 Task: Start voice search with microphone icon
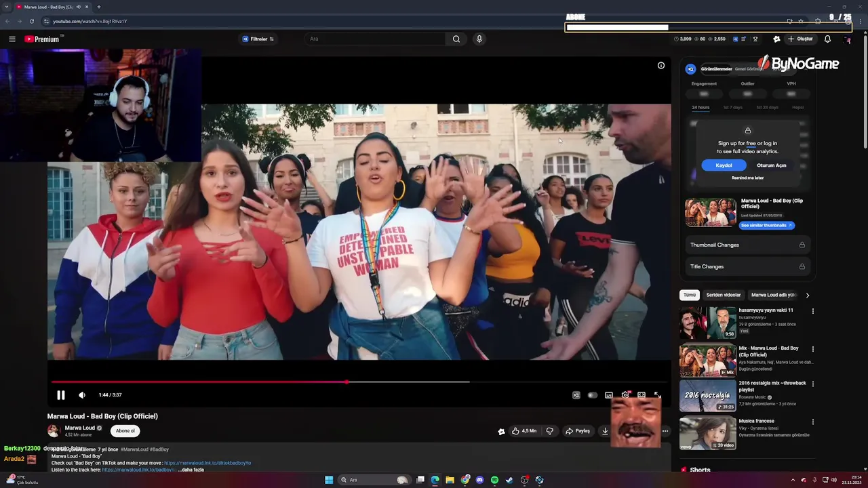tap(479, 39)
